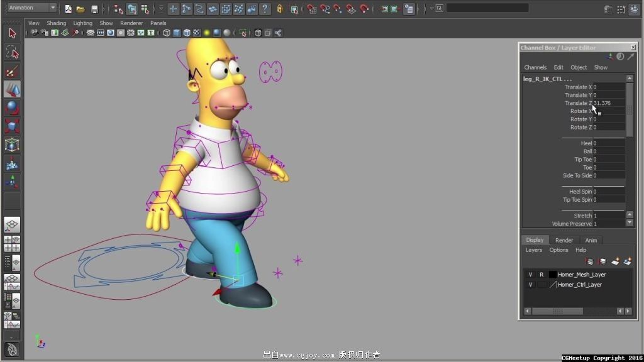
Task: Click the new display layer icon
Action: click(615, 261)
